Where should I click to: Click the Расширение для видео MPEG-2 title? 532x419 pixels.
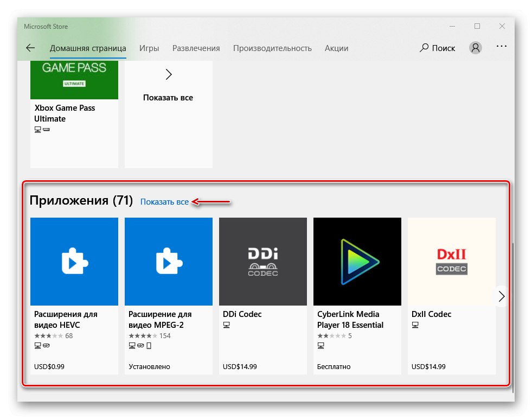click(x=160, y=320)
